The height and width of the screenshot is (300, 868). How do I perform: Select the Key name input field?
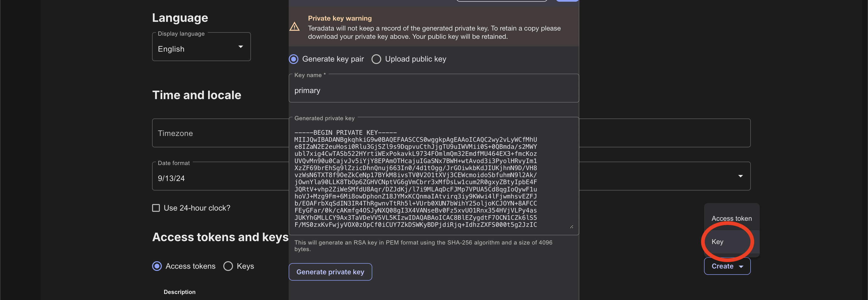[x=434, y=90]
